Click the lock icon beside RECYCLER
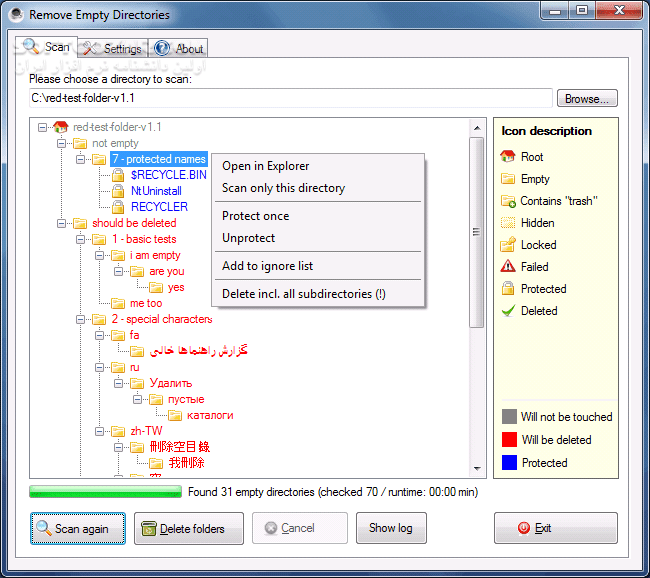 tap(118, 207)
